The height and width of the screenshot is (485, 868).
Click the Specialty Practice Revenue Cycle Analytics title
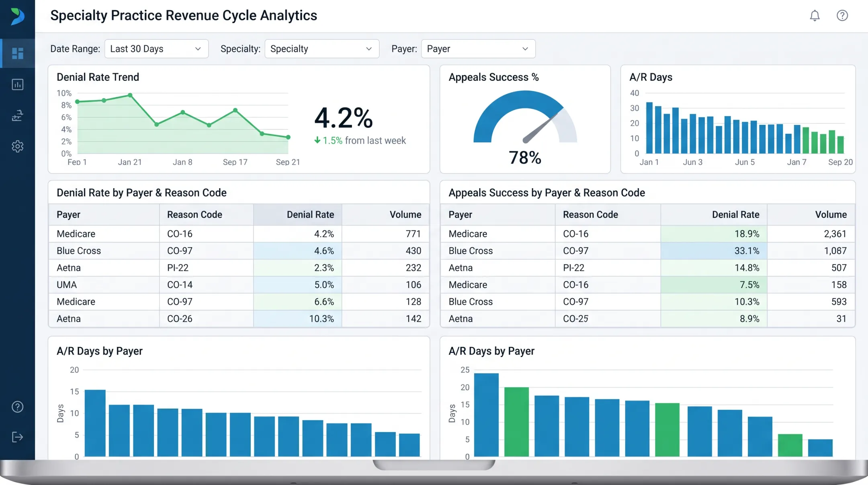point(184,16)
